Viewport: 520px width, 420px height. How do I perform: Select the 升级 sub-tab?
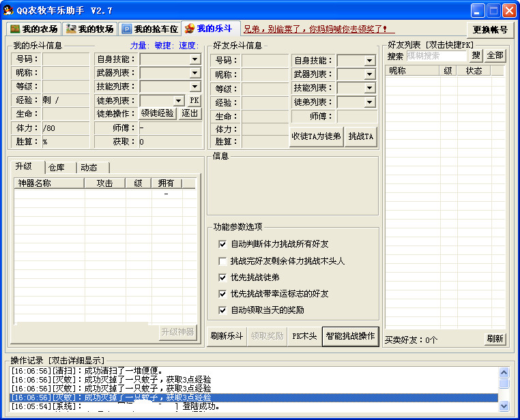click(x=27, y=167)
